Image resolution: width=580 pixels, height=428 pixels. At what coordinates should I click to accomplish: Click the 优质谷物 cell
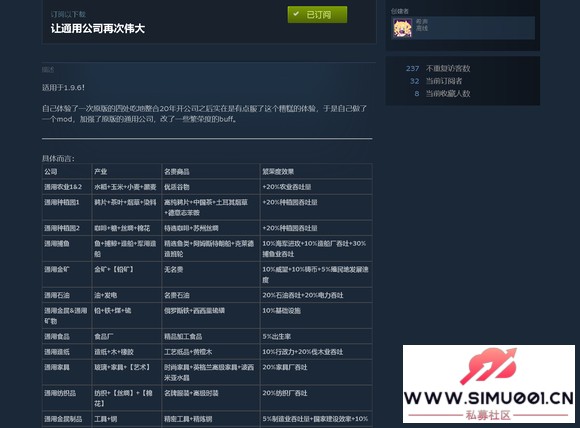pos(211,187)
